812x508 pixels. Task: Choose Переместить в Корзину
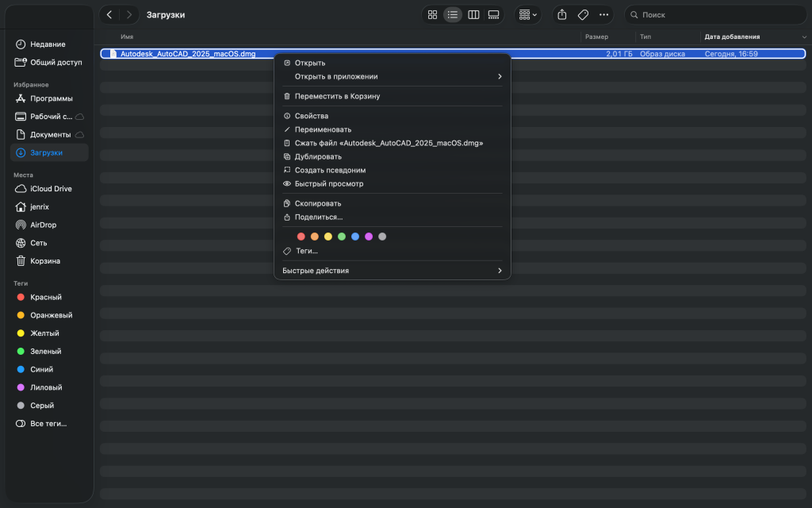point(392,96)
